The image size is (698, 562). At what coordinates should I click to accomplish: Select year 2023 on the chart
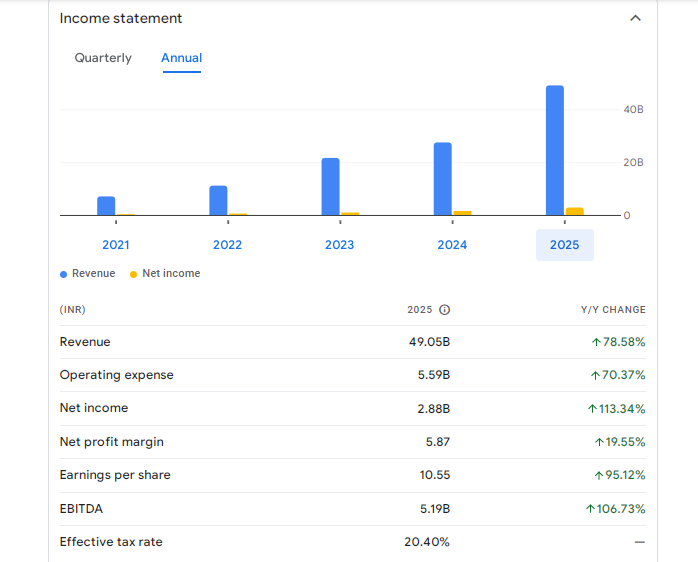click(340, 244)
